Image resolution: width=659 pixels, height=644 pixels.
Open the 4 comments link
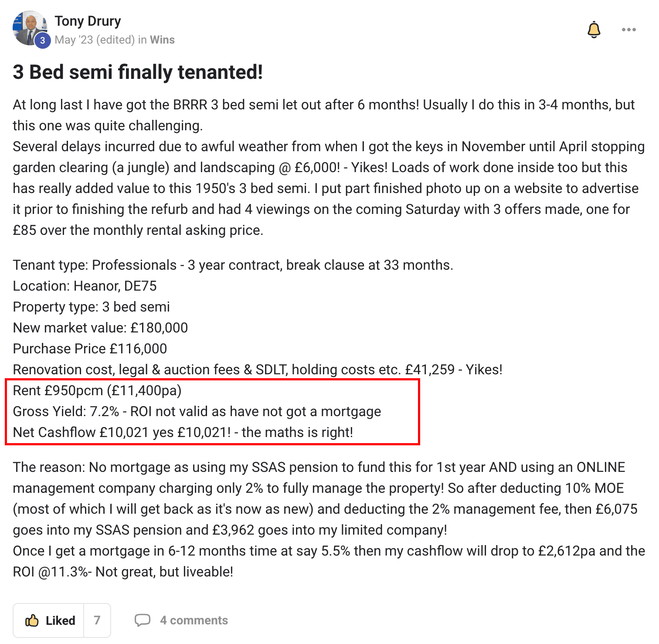point(194,620)
